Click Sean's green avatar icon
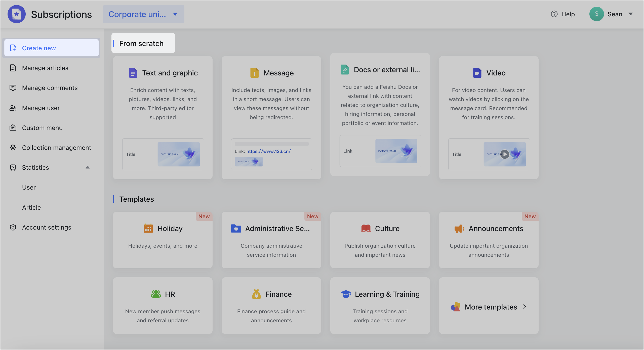Viewport: 644px width, 350px height. coord(596,14)
